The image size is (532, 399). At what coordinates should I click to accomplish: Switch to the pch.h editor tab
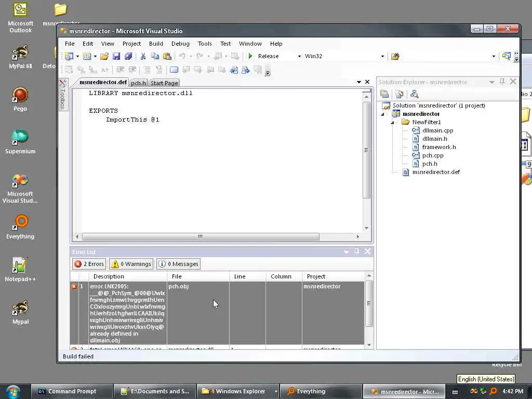point(138,83)
